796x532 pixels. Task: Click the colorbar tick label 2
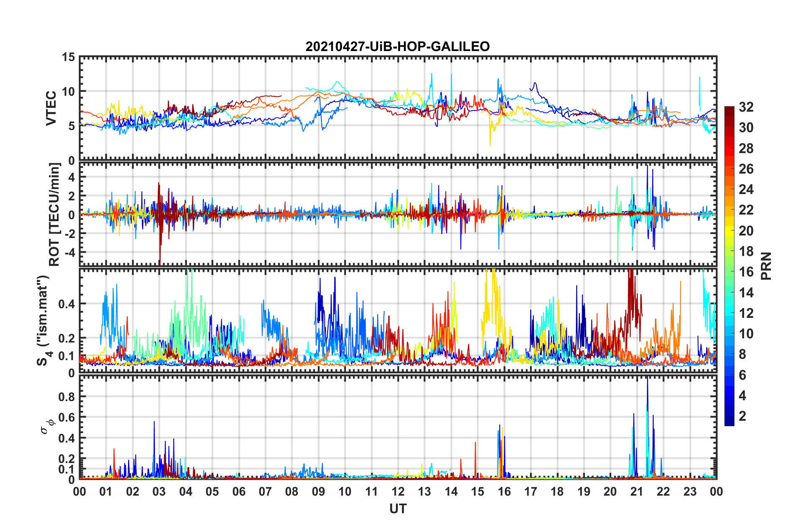(743, 416)
